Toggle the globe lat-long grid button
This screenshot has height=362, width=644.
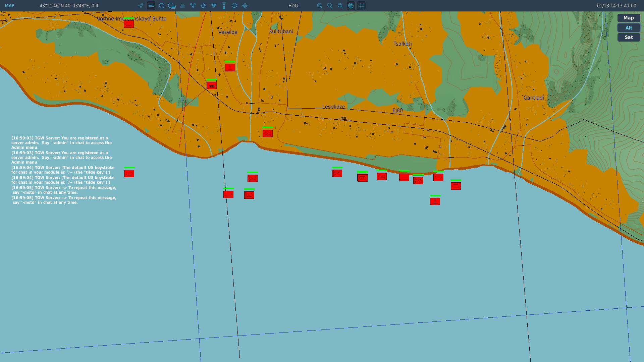[351, 6]
